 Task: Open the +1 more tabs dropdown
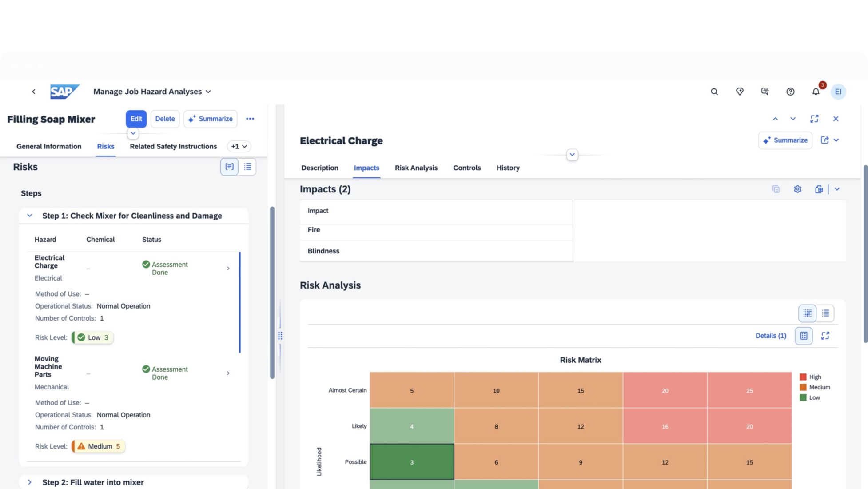[239, 146]
